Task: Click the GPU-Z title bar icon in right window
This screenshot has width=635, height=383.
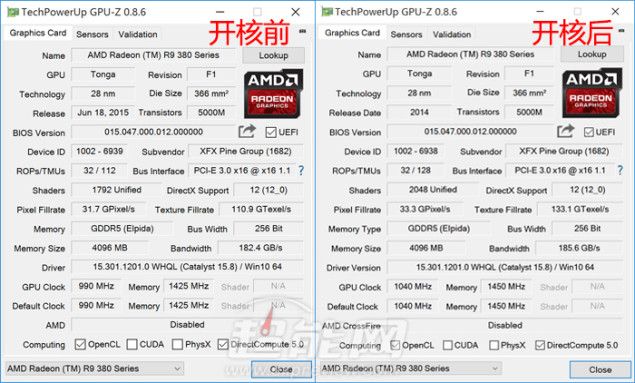Action: [x=327, y=12]
